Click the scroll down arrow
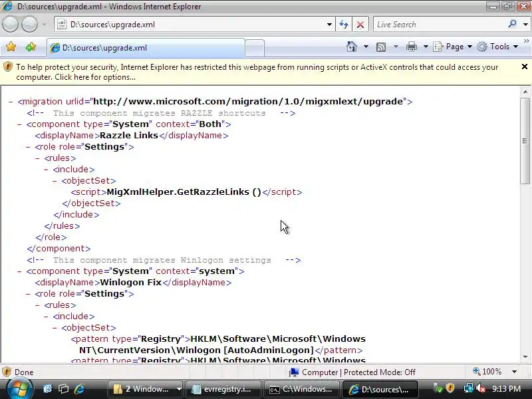Viewport: 532px width, 399px height. click(525, 356)
